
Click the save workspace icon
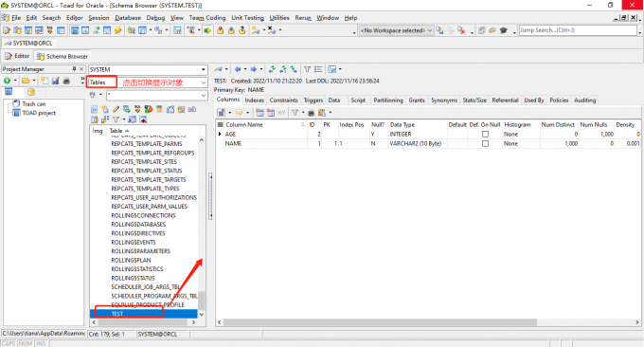click(439, 30)
